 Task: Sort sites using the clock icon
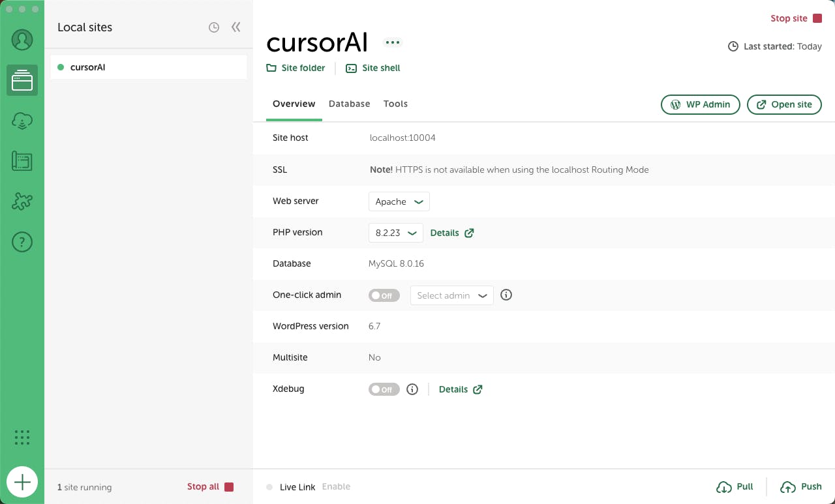214,27
